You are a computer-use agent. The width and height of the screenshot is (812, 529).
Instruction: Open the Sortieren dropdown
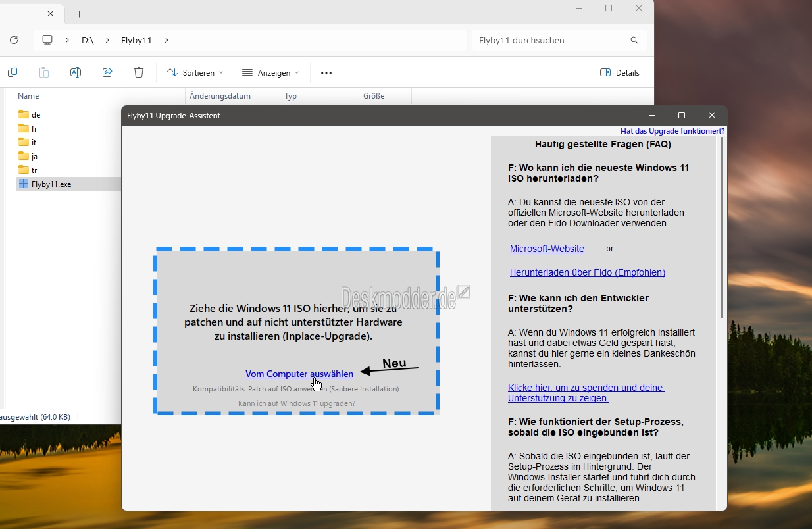tap(195, 72)
